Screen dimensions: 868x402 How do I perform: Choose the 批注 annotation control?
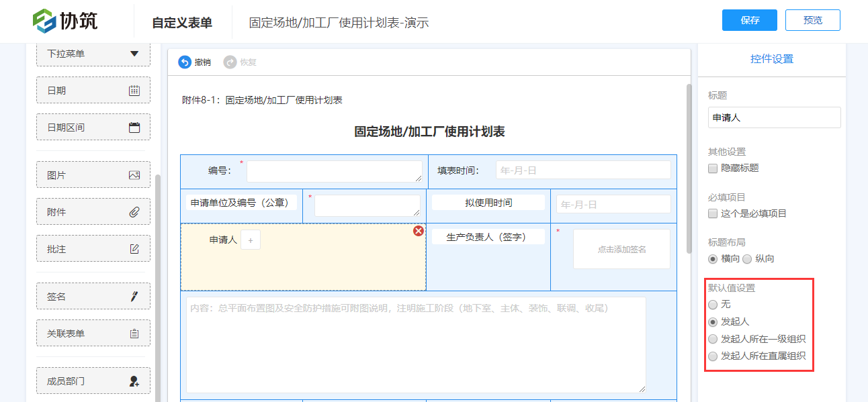(x=93, y=248)
